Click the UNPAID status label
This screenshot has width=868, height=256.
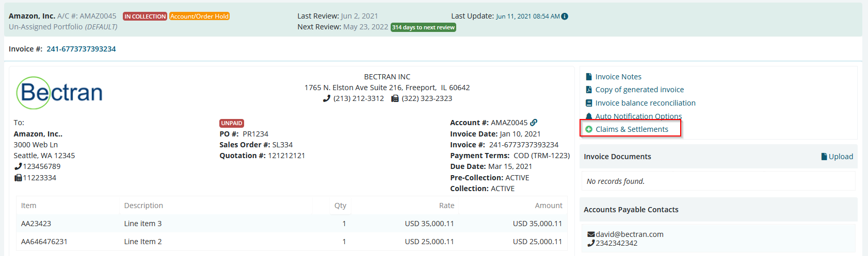pos(232,123)
